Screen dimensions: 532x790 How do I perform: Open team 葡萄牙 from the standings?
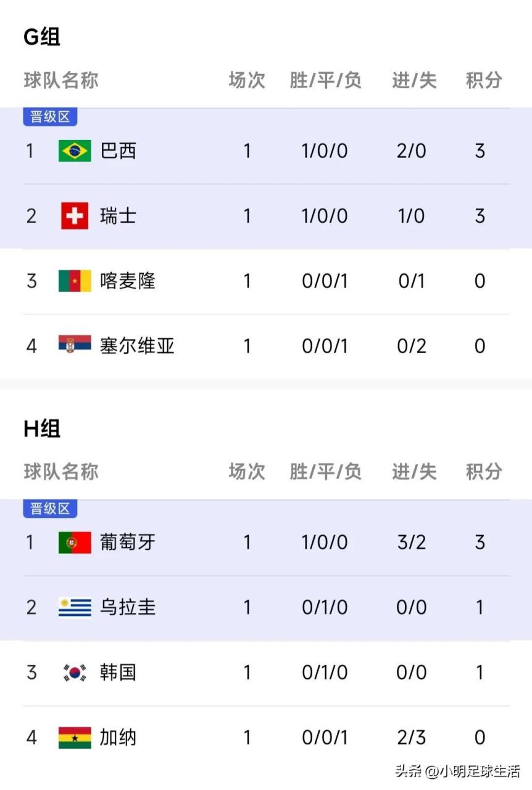tap(128, 543)
